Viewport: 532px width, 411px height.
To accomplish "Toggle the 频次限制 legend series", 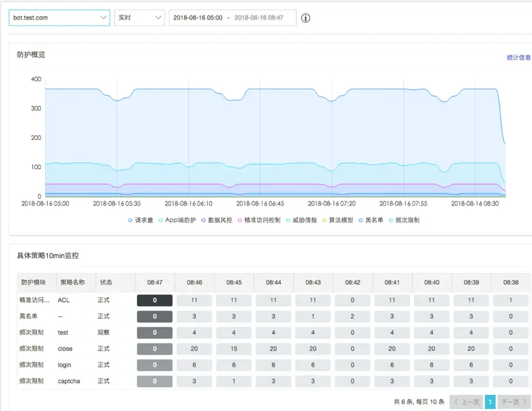I will pyautogui.click(x=404, y=220).
